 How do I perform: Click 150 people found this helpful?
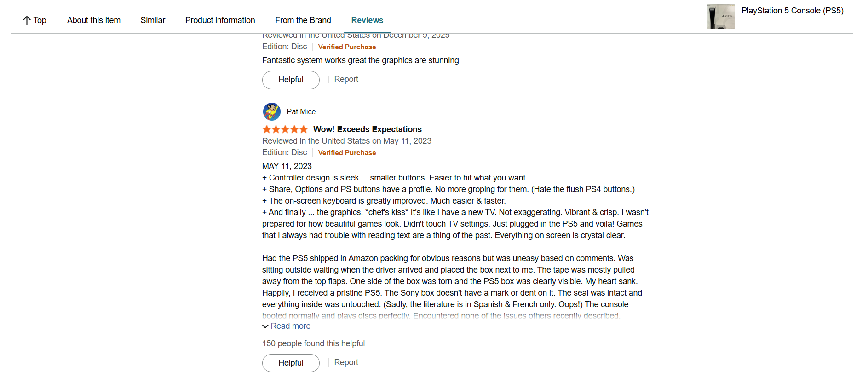click(313, 343)
